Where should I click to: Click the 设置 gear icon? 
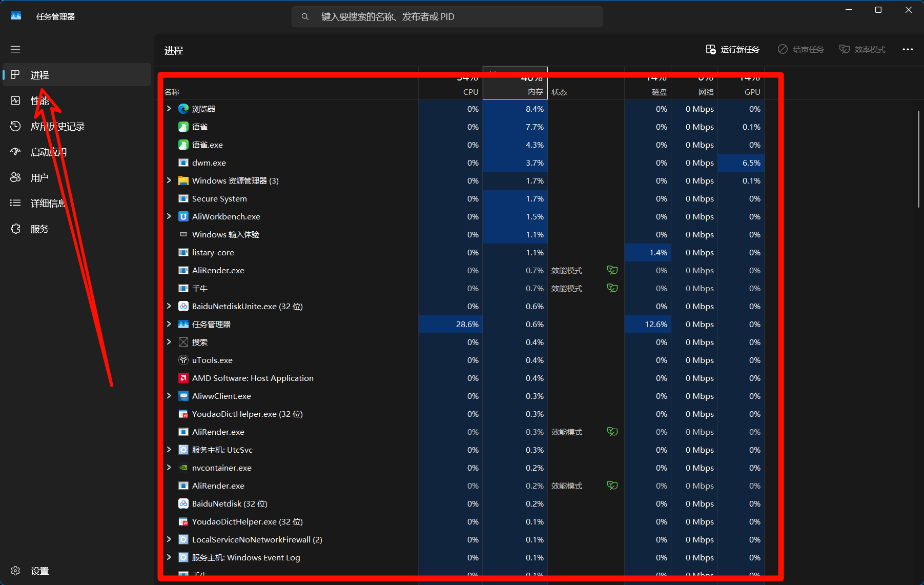15,571
